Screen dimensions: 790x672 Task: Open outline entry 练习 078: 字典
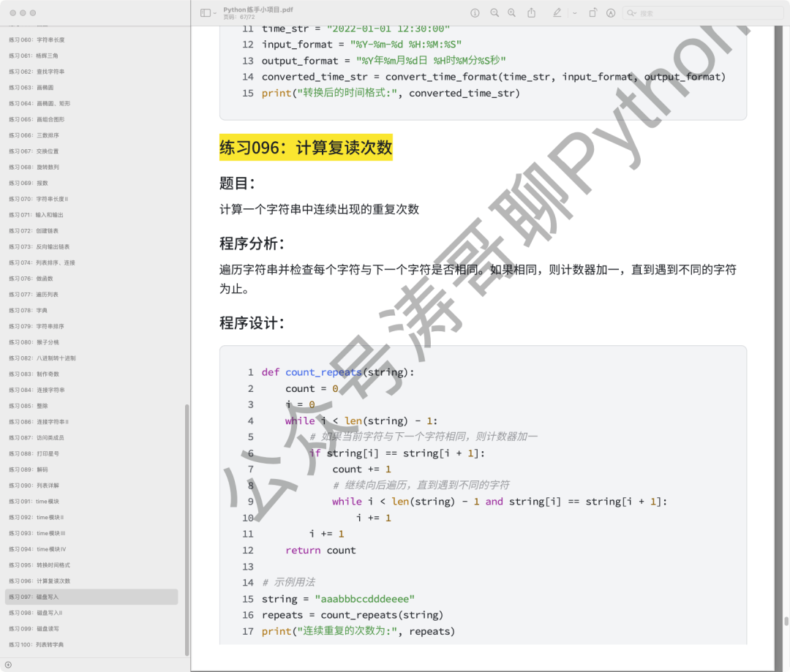click(x=29, y=311)
